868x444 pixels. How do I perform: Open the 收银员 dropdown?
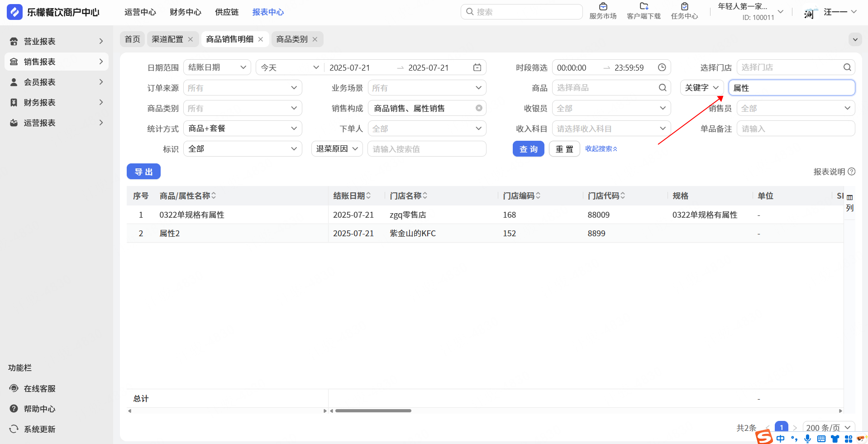(611, 108)
